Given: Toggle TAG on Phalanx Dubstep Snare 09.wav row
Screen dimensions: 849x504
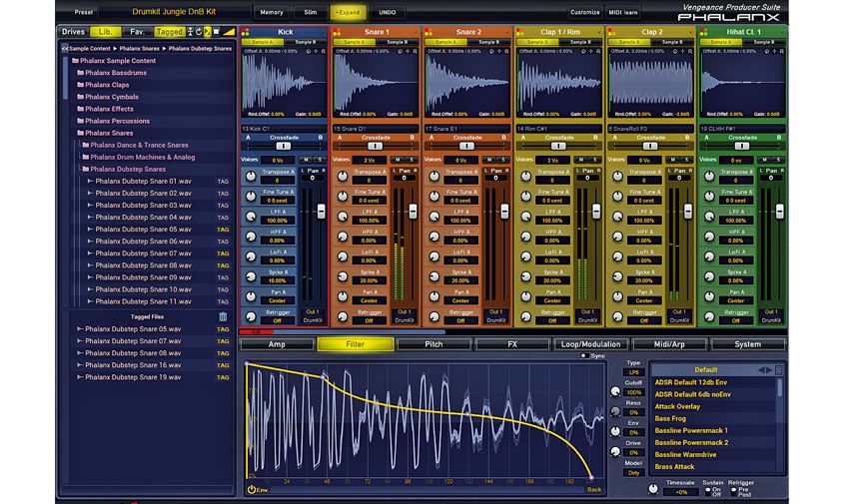Looking at the screenshot, I should click(223, 277).
